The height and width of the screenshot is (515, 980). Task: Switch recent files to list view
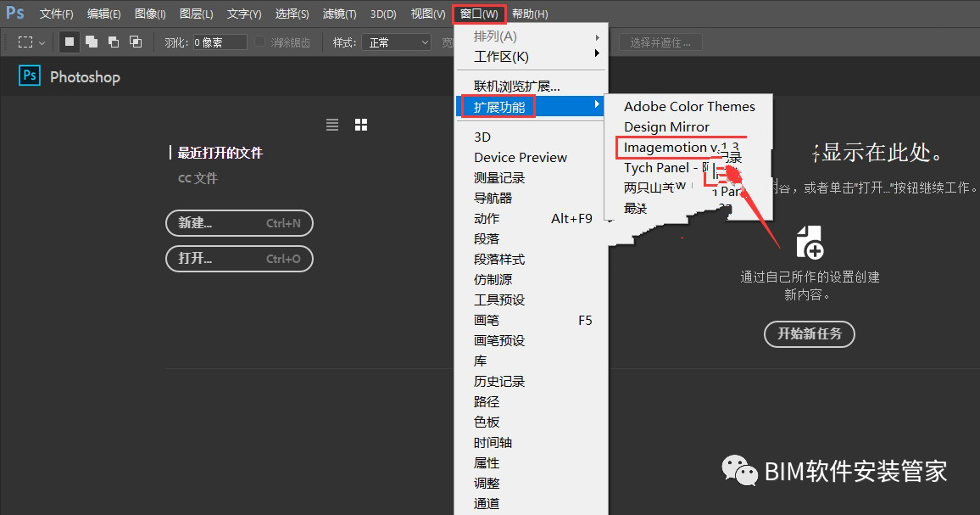[x=332, y=126]
